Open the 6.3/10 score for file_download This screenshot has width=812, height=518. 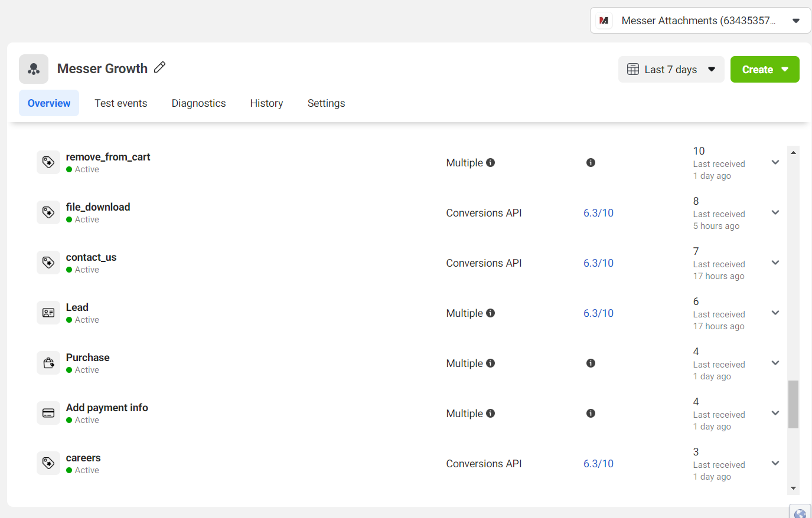(x=598, y=213)
